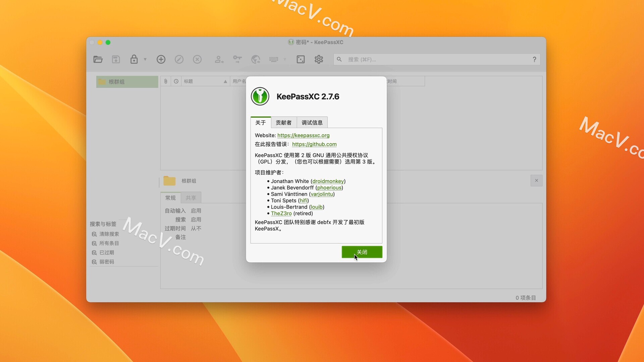The image size is (644, 362).
Task: Click the macOS green zoom window button
Action: point(108,42)
